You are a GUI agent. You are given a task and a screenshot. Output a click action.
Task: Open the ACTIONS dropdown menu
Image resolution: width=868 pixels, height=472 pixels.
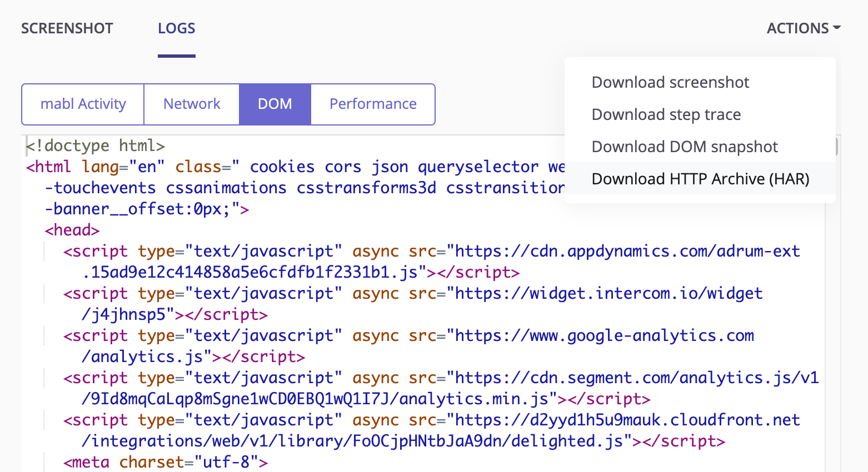[x=799, y=28]
